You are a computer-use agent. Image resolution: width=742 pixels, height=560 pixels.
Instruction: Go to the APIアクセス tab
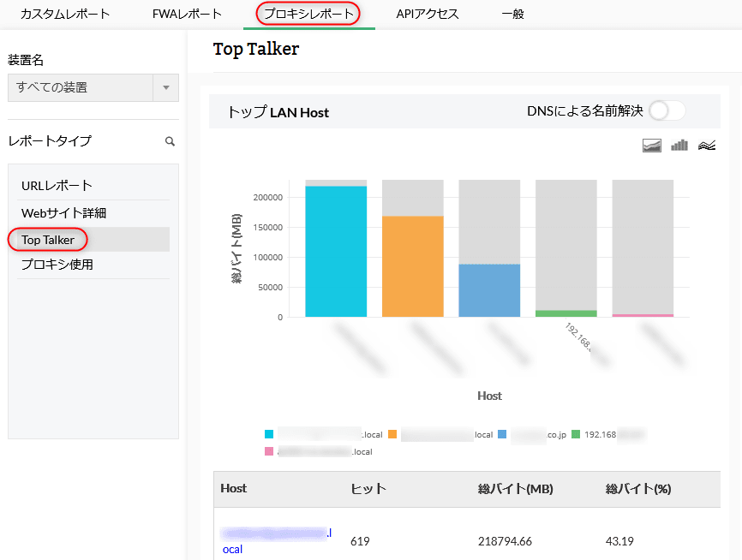click(428, 14)
